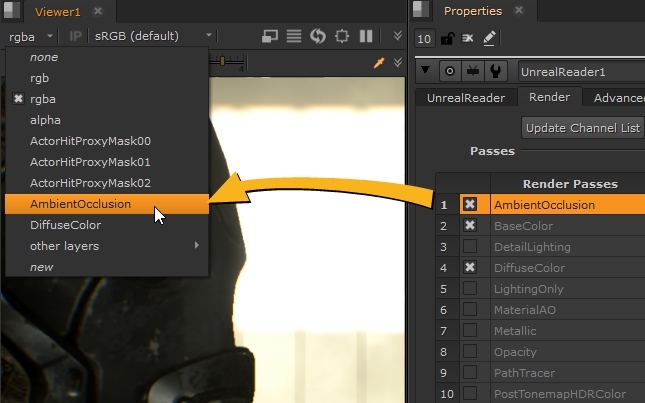Click the orange eyedropper icon in viewer
The width and height of the screenshot is (645, 403).
(379, 62)
